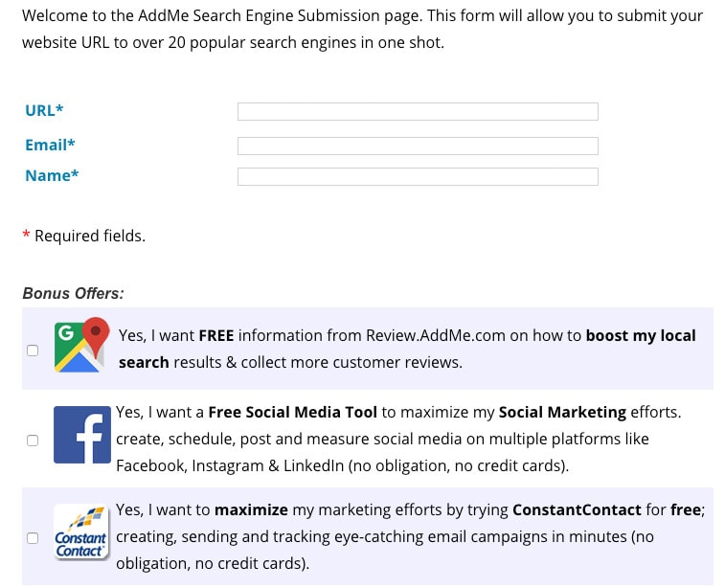Click the URL* field label

tap(44, 110)
